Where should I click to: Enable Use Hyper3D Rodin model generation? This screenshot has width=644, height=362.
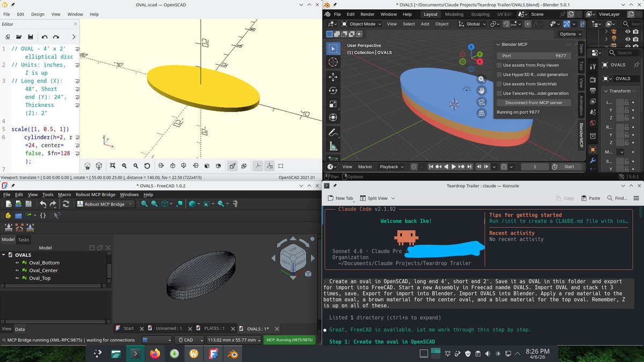click(x=499, y=75)
